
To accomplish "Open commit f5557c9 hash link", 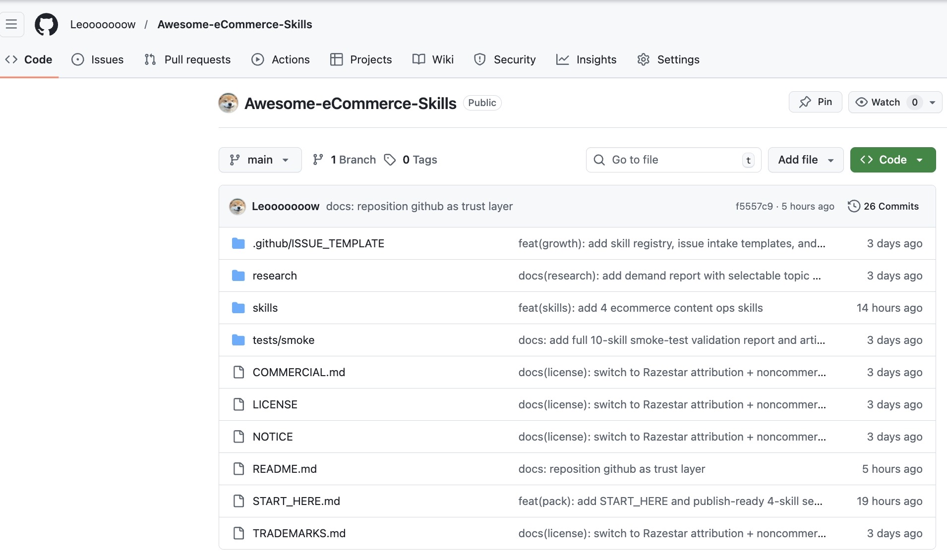I will click(754, 206).
